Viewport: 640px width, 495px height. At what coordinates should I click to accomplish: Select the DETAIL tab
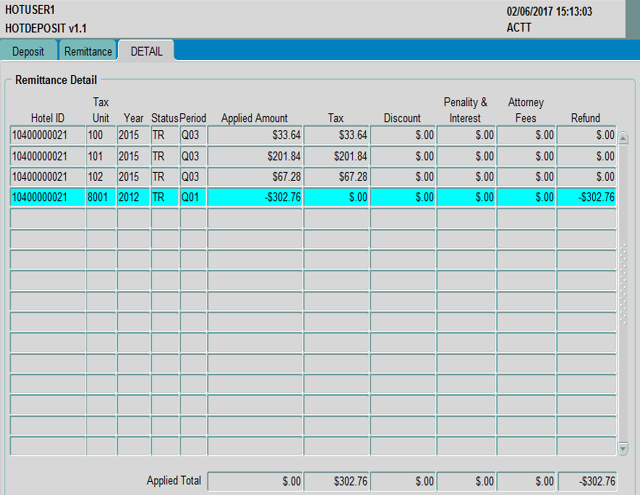pos(147,51)
